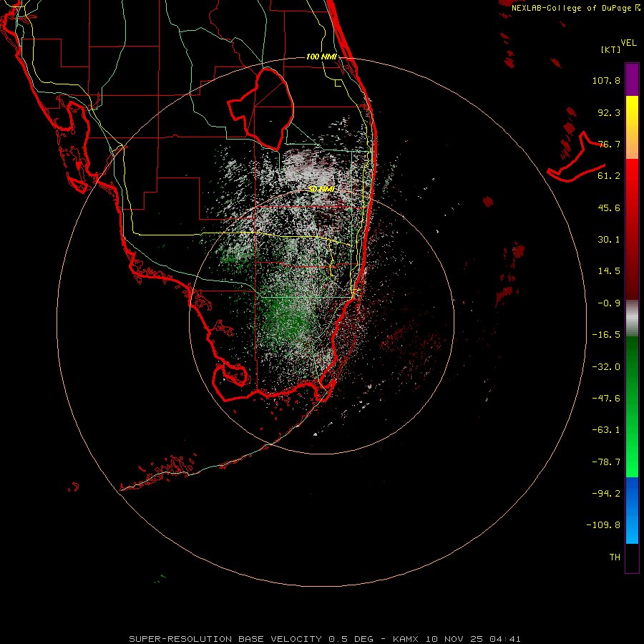Screen dimensions: 644x644
Task: Click the Super-Resolution Base Velocity caption
Action: 325,639
